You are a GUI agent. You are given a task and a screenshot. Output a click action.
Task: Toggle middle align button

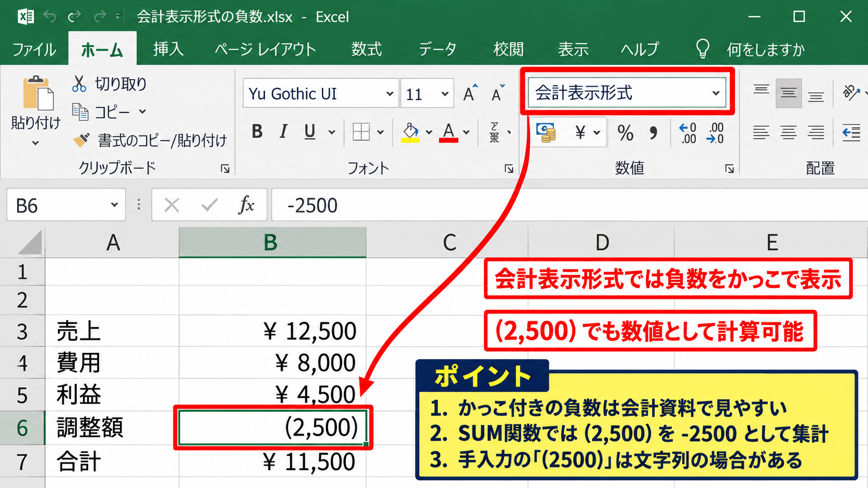pos(789,93)
